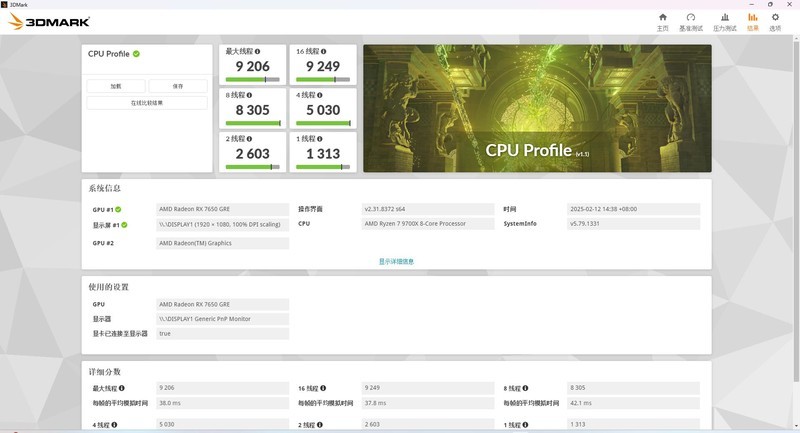Open the Options gear icon
Image resolution: width=800 pixels, height=433 pixels.
point(775,17)
